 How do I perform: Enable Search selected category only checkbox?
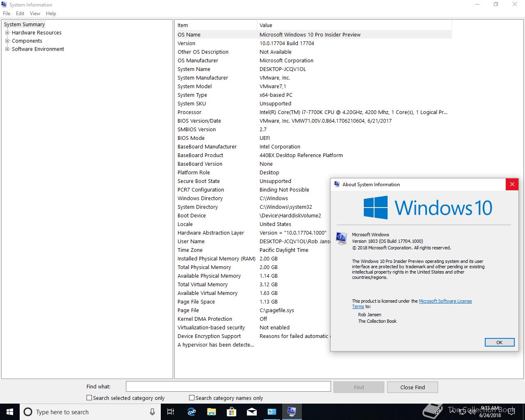tap(89, 398)
